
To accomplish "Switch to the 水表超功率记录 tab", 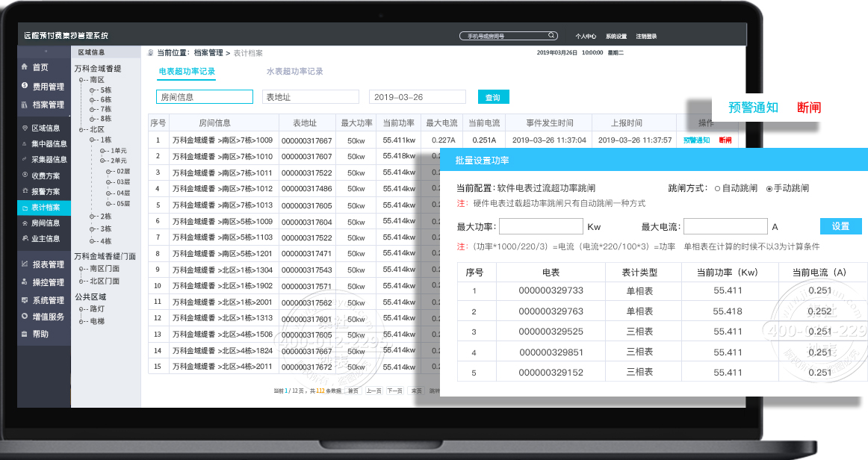I will [x=294, y=72].
